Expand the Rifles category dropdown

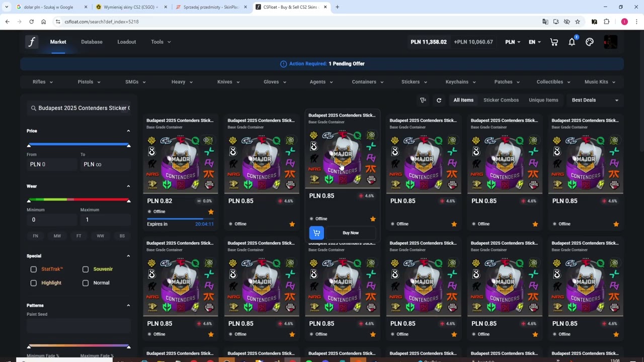[43, 82]
